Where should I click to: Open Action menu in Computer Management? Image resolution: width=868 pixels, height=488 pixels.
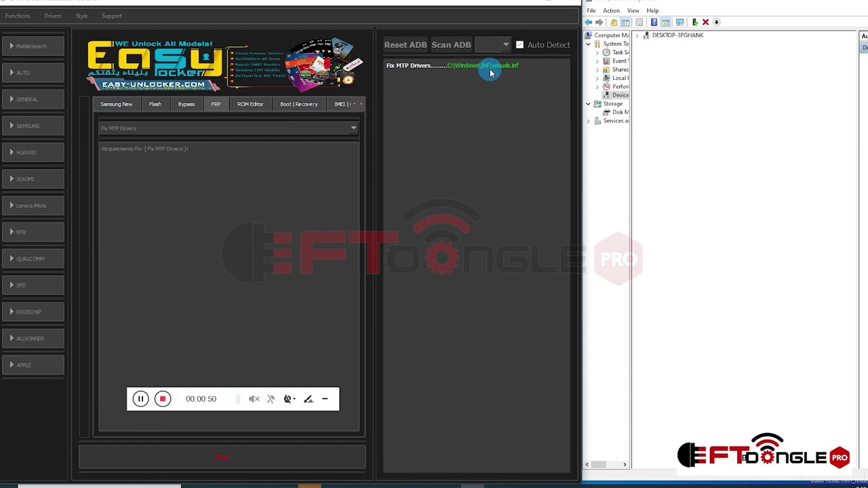coord(611,11)
